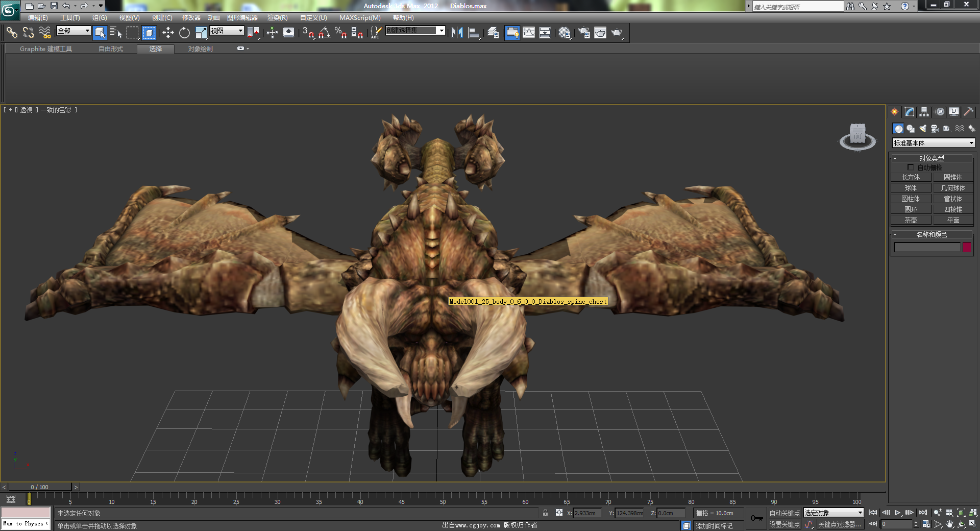
Task: Switch to 对象绘制 ribbon tab
Action: click(x=200, y=49)
